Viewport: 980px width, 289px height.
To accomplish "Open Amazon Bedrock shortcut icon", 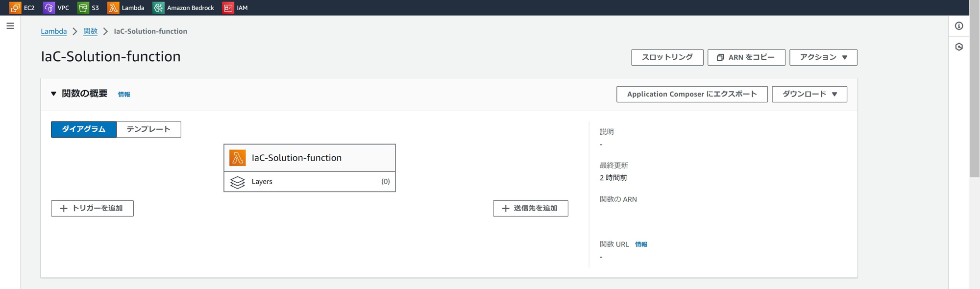I will [158, 8].
